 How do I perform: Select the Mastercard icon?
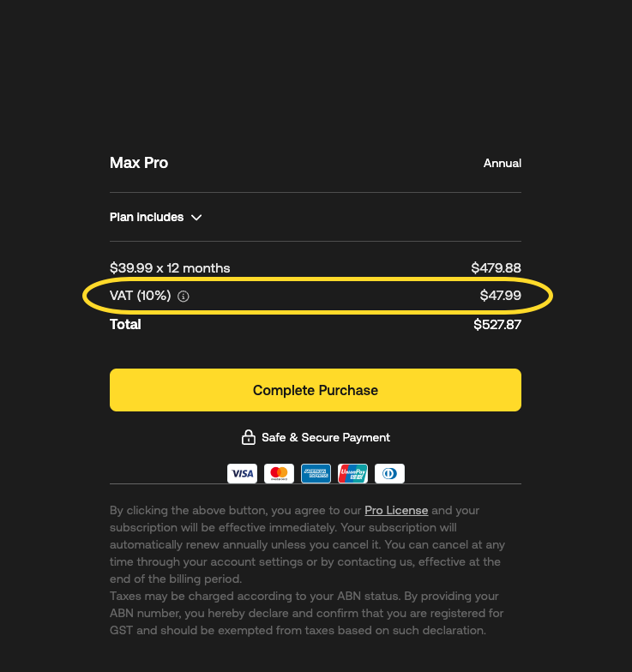[279, 473]
